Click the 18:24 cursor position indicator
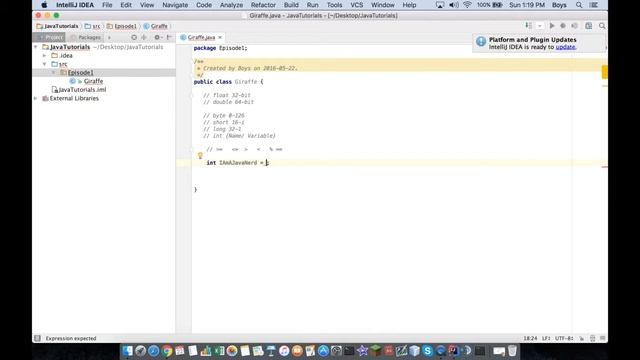The image size is (640, 360). (530, 338)
